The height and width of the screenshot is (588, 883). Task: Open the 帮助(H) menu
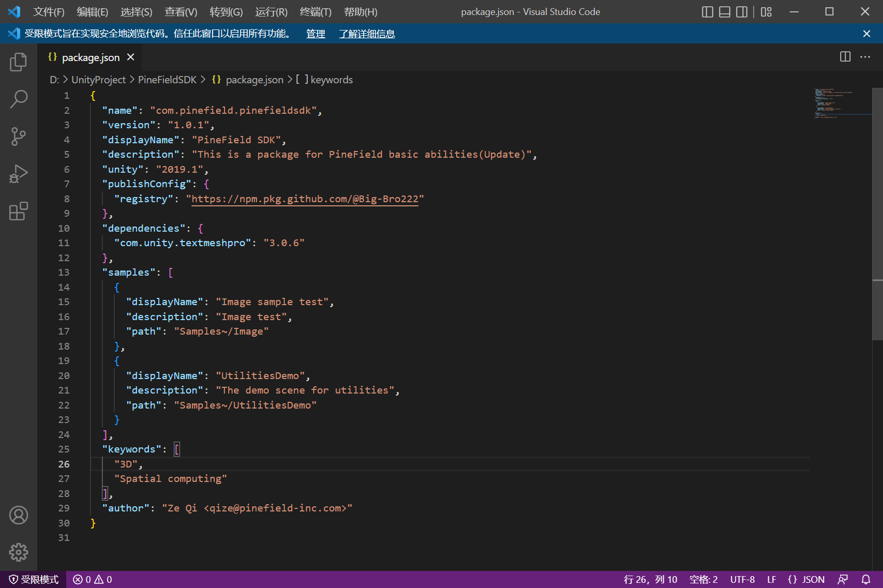tap(361, 12)
